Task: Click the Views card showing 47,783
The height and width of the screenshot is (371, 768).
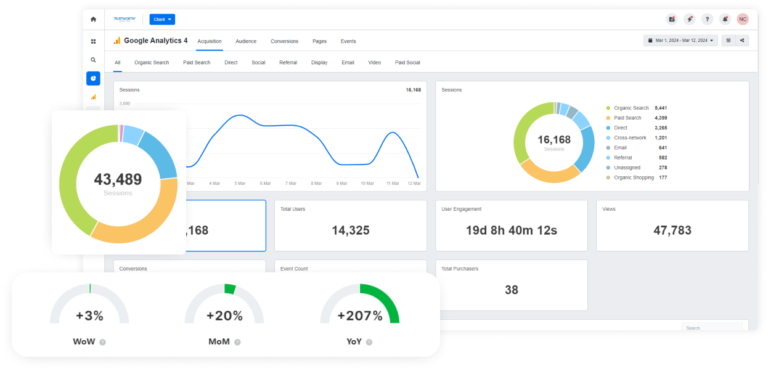Action: click(x=672, y=225)
